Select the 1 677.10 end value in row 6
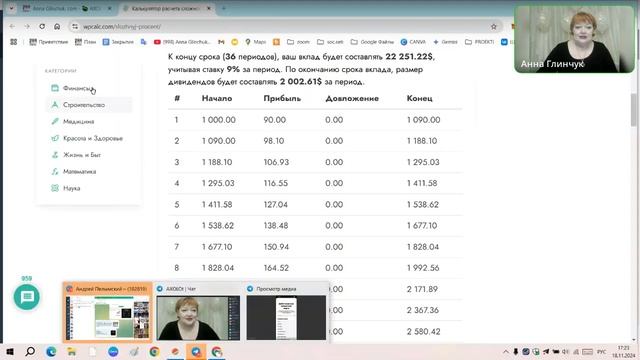The height and width of the screenshot is (360, 640). (422, 226)
